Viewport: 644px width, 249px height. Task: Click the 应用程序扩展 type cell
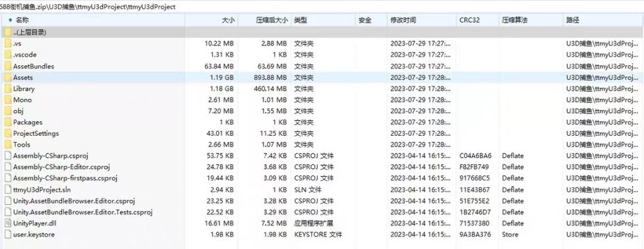(313, 223)
